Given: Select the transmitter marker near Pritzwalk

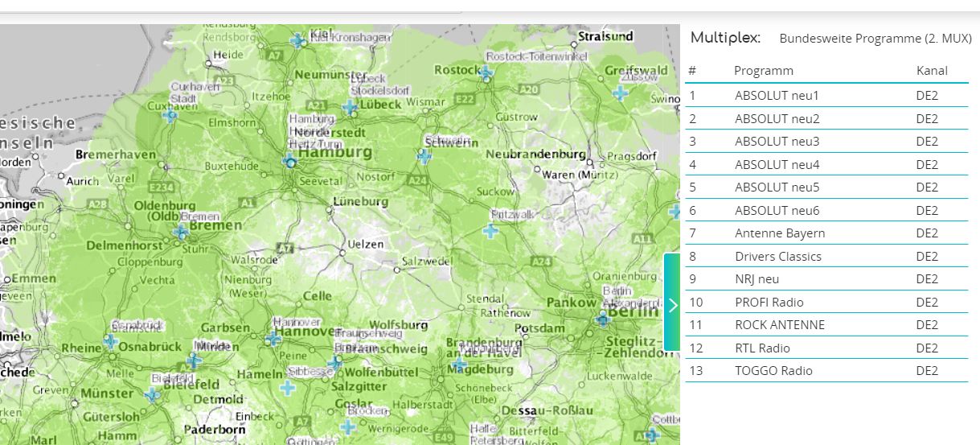Looking at the screenshot, I should (x=490, y=231).
